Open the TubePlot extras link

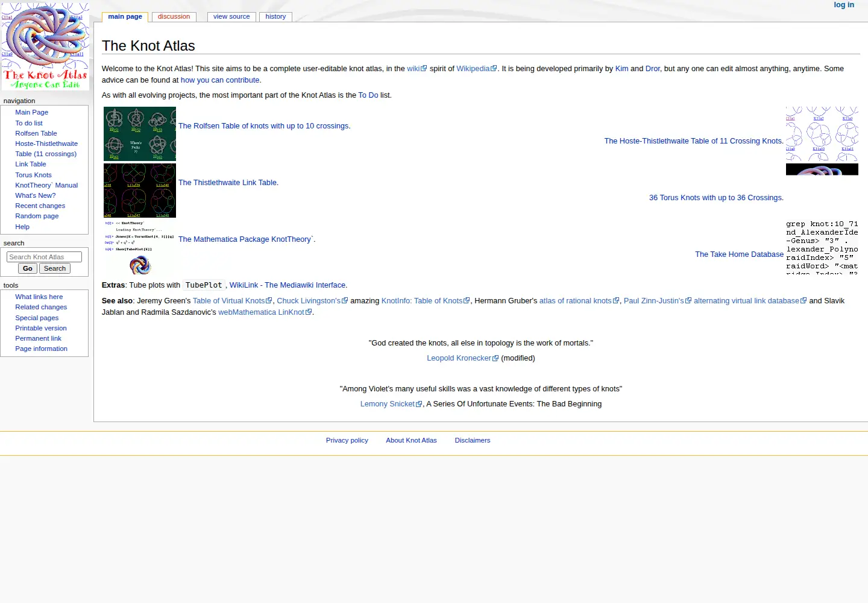204,285
